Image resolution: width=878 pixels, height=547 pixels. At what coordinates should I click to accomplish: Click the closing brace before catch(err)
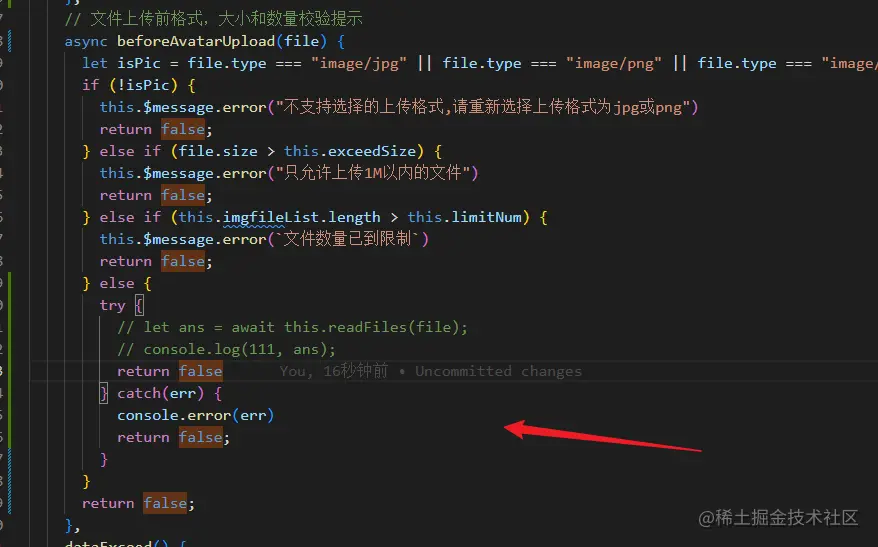click(x=104, y=394)
